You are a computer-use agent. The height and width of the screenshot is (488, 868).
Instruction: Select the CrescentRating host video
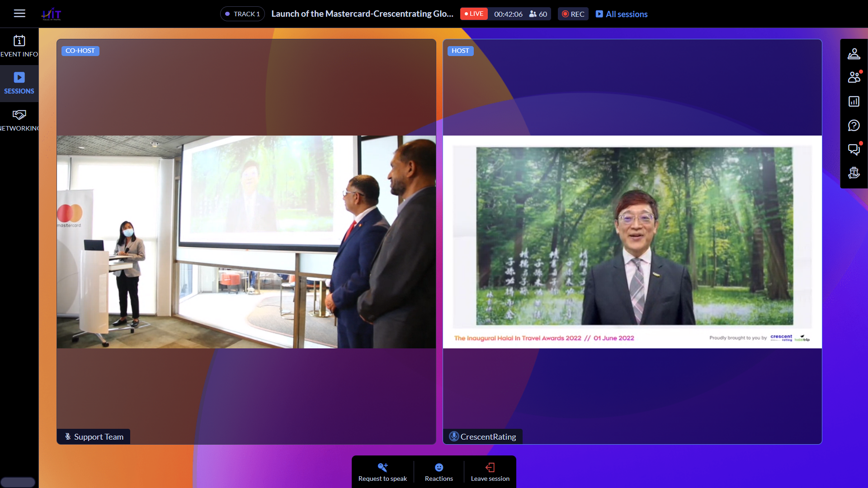(x=632, y=242)
